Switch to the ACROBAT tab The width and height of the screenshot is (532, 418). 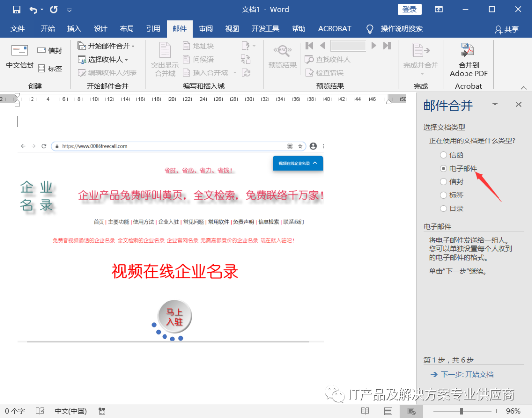pyautogui.click(x=334, y=29)
